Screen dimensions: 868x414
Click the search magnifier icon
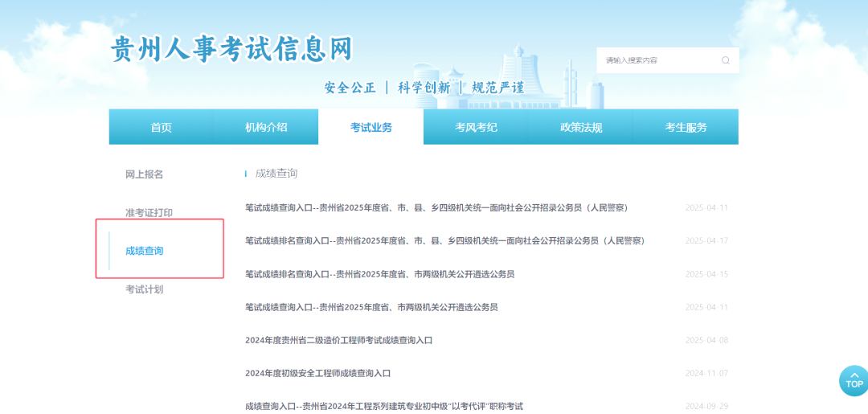[725, 60]
